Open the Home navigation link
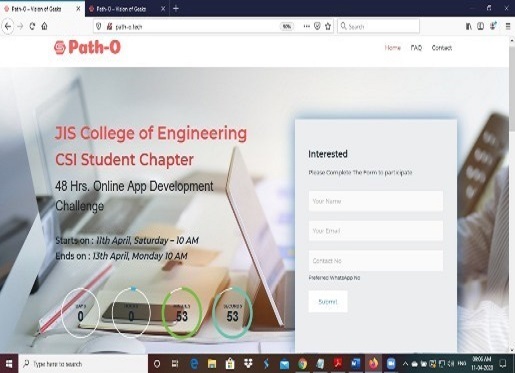This screenshot has height=373, width=515. click(x=393, y=48)
